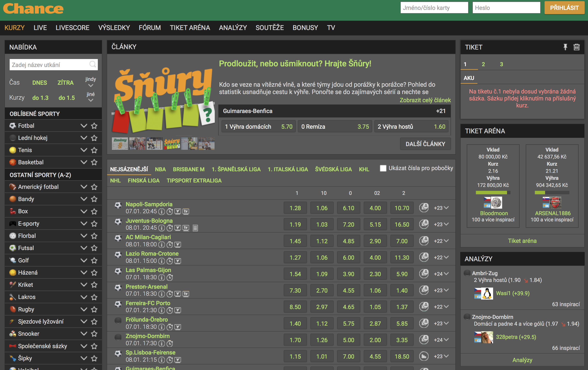588x370 pixels.
Task: Click the Heslo password field
Action: pos(506,8)
